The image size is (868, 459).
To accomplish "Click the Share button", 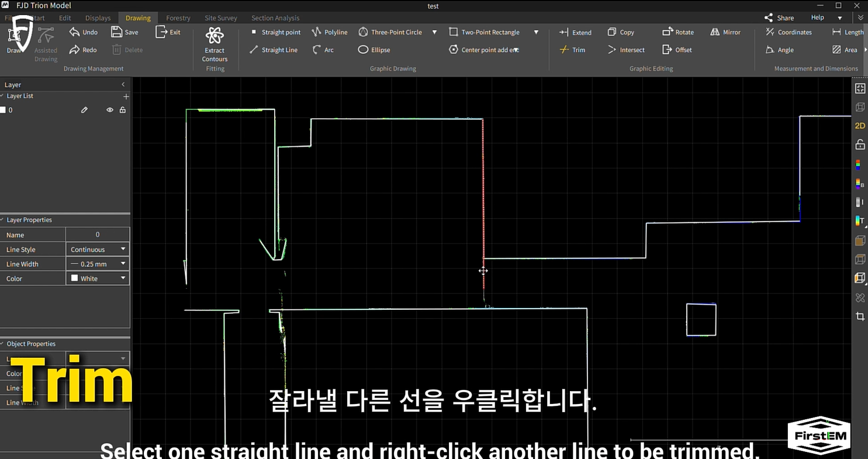I will [x=779, y=18].
